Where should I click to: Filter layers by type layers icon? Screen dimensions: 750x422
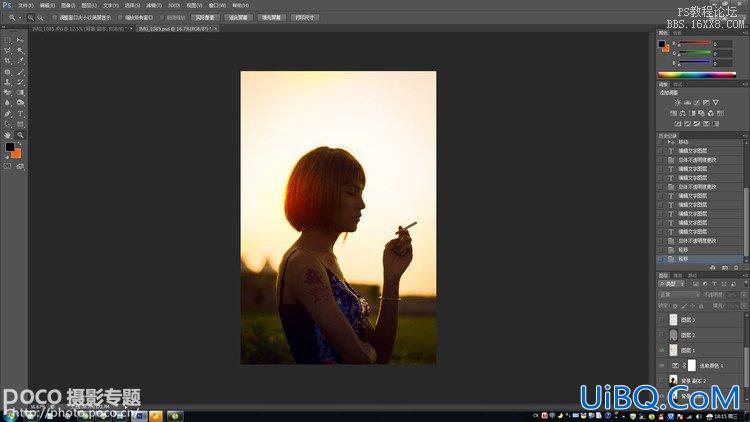pyautogui.click(x=715, y=284)
